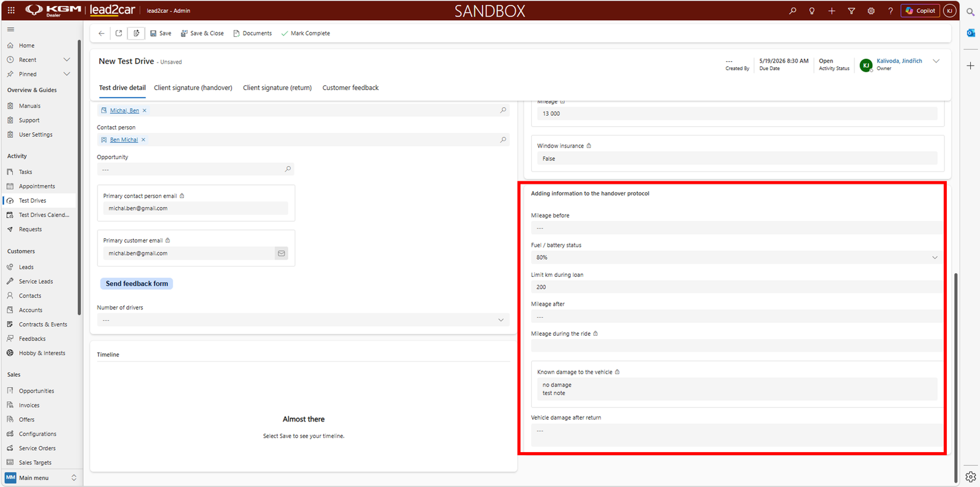Open Test Drives Calendar in sidebar
Viewport: 980px width, 487px height.
pyautogui.click(x=44, y=215)
